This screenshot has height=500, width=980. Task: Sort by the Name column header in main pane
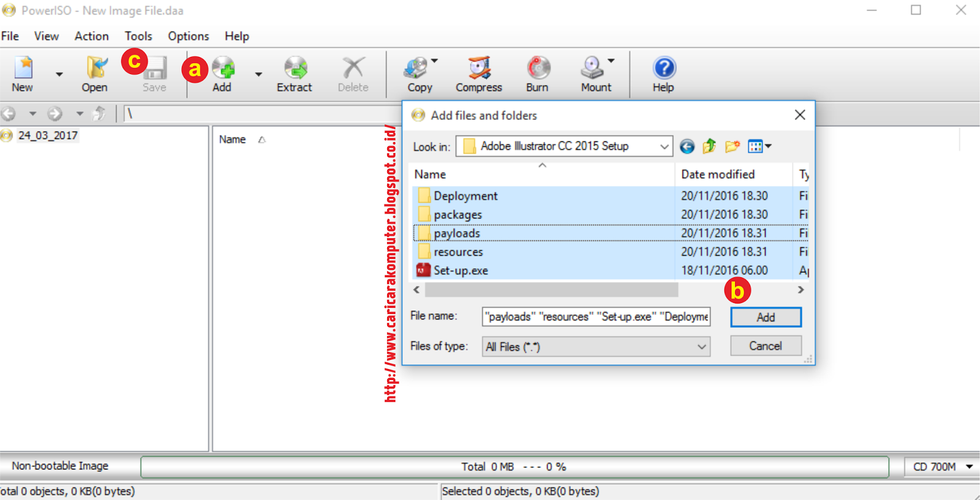233,140
